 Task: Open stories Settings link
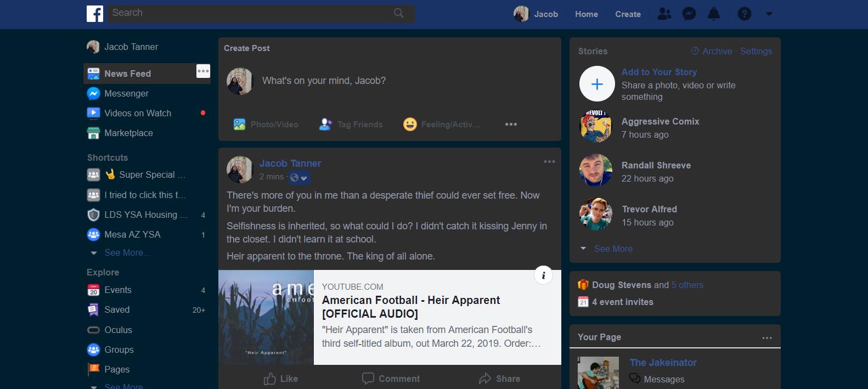(756, 51)
